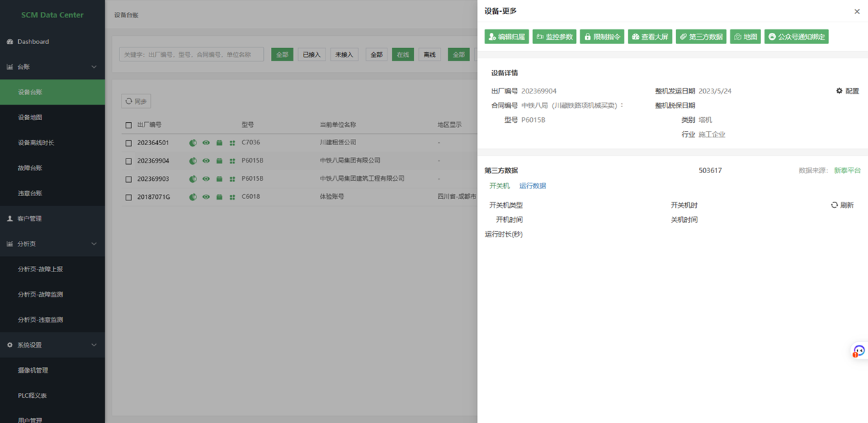Expand the 台账 sidebar section
The width and height of the screenshot is (868, 423).
coord(52,66)
